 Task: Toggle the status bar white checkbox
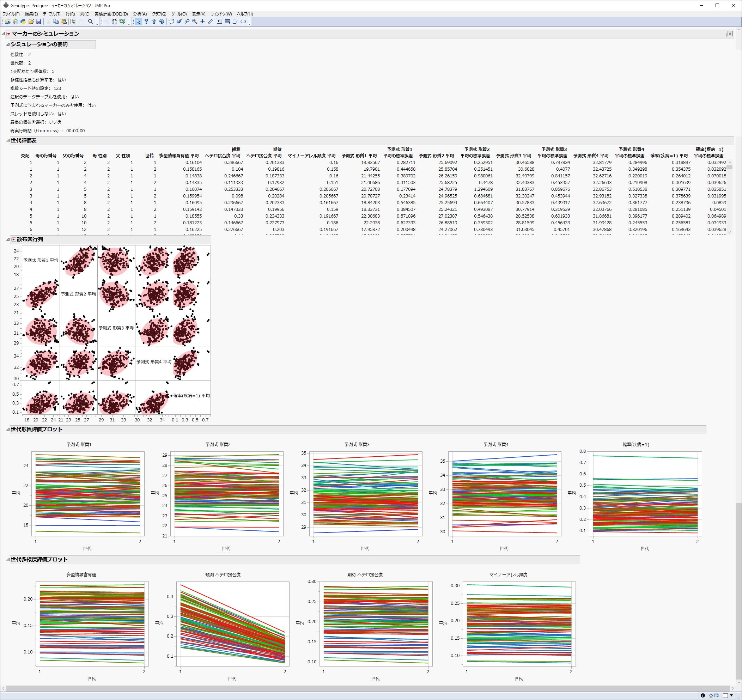click(725, 695)
